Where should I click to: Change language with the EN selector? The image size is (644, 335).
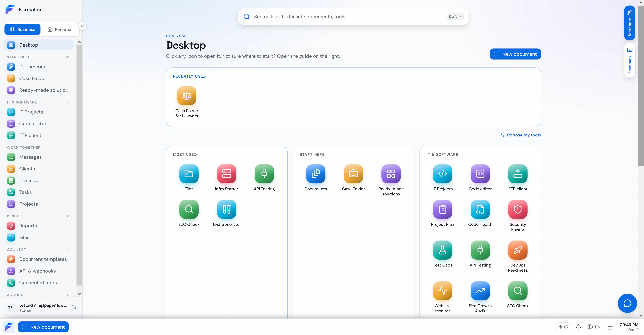(x=594, y=327)
